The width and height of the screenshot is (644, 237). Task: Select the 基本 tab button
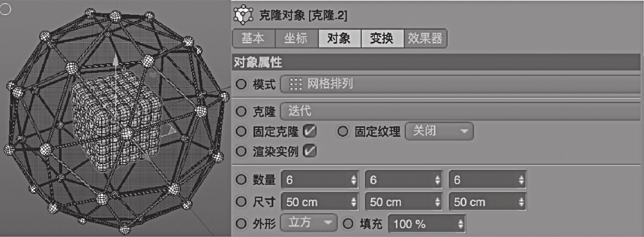tap(254, 38)
